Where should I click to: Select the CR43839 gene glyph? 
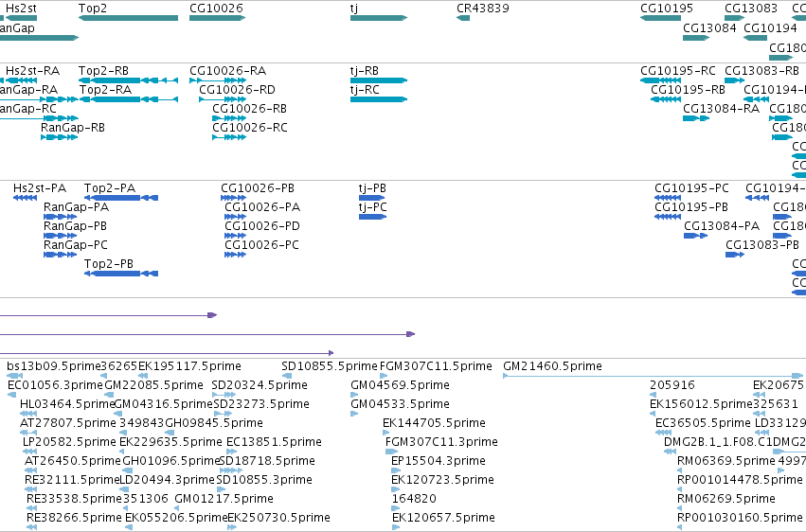(462, 18)
